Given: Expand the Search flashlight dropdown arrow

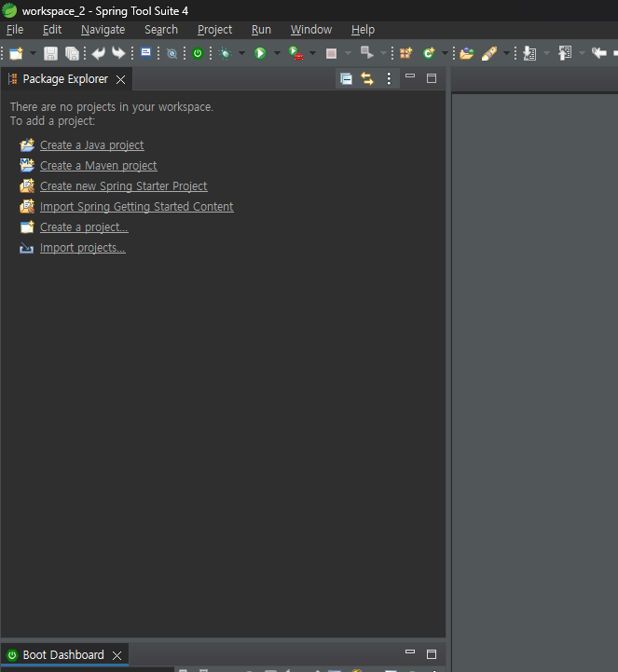Looking at the screenshot, I should pos(506,53).
